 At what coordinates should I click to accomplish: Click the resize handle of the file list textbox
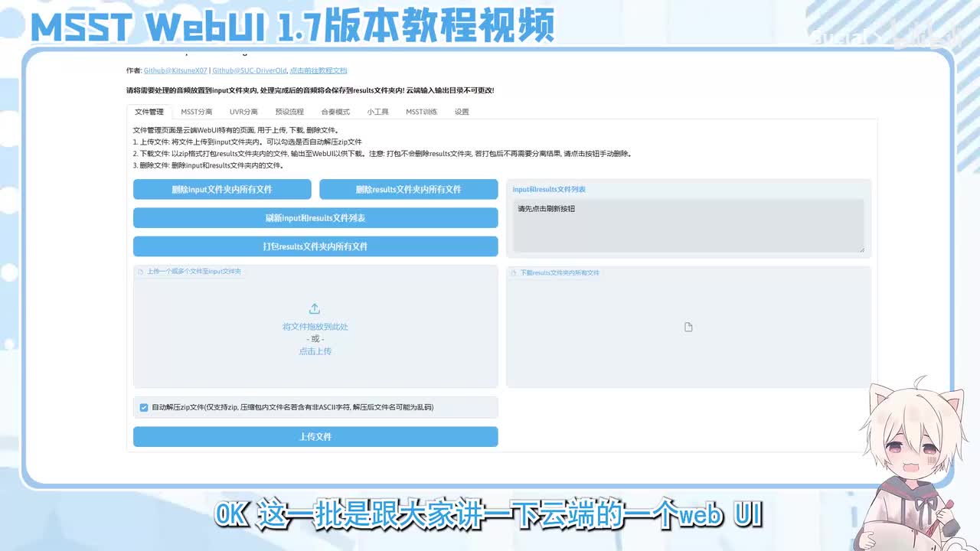[x=861, y=249]
